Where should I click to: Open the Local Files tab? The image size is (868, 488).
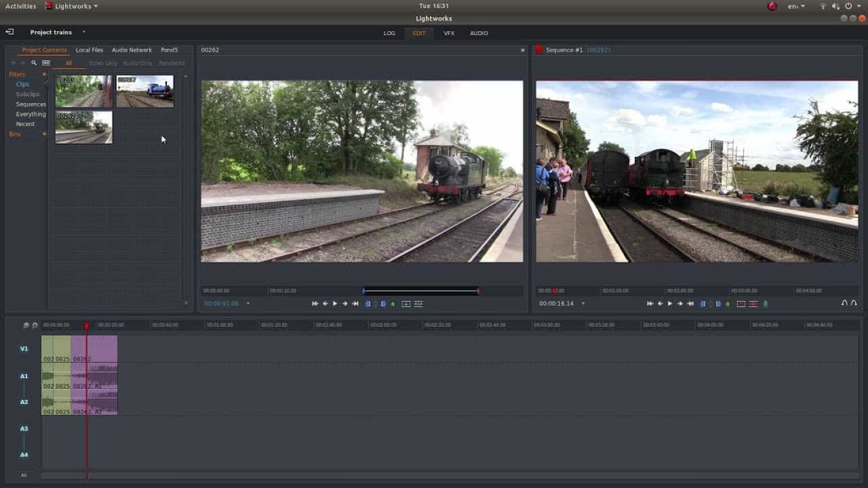click(x=90, y=50)
